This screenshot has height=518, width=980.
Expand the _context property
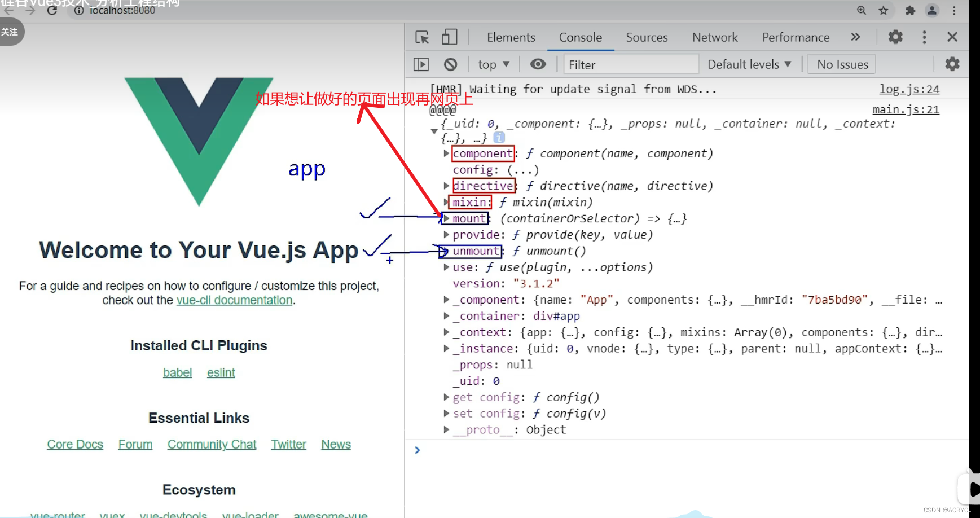pyautogui.click(x=446, y=332)
